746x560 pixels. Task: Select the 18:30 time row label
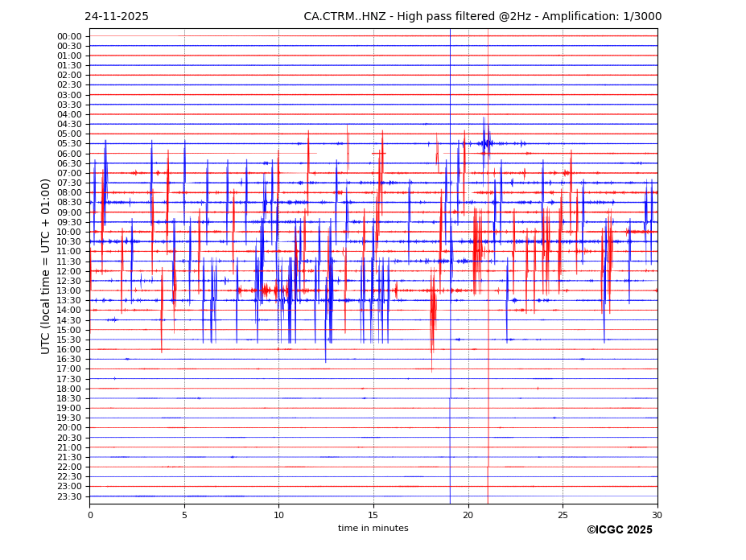pyautogui.click(x=69, y=399)
